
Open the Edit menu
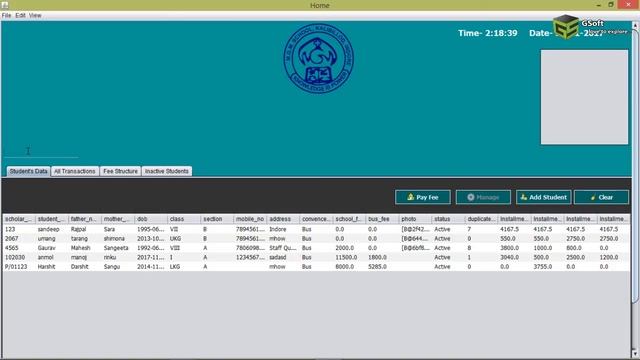tap(20, 16)
